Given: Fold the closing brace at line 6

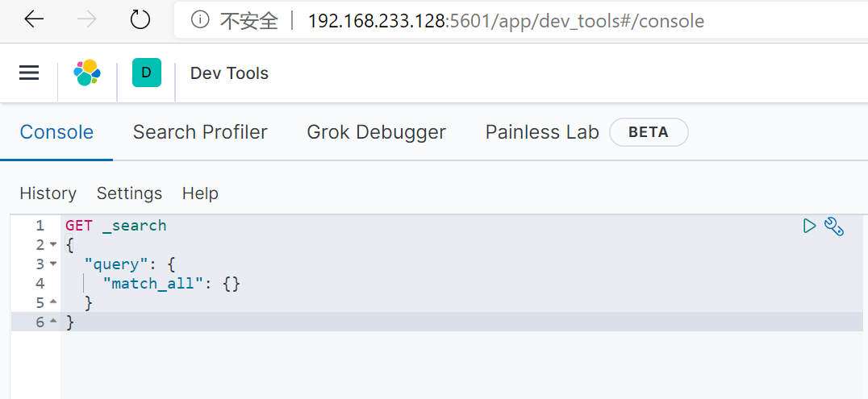Looking at the screenshot, I should click(53, 322).
